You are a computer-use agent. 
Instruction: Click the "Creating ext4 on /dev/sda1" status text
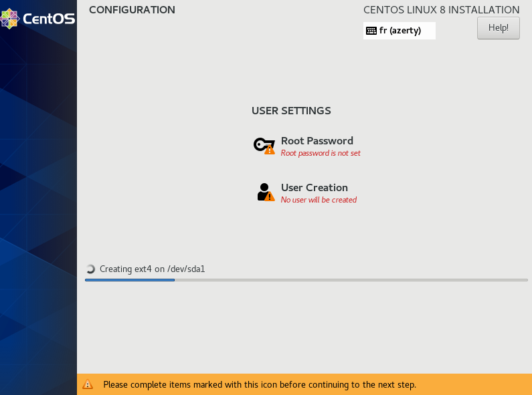152,269
